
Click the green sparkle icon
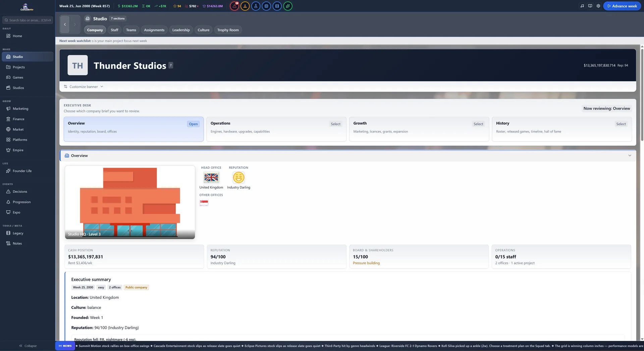288,6
